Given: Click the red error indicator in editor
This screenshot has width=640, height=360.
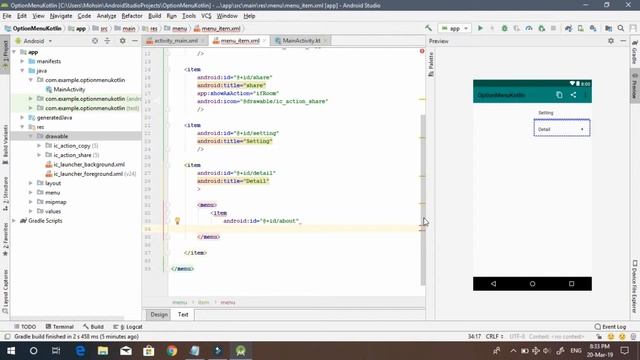Looking at the screenshot, I should click(x=422, y=51).
